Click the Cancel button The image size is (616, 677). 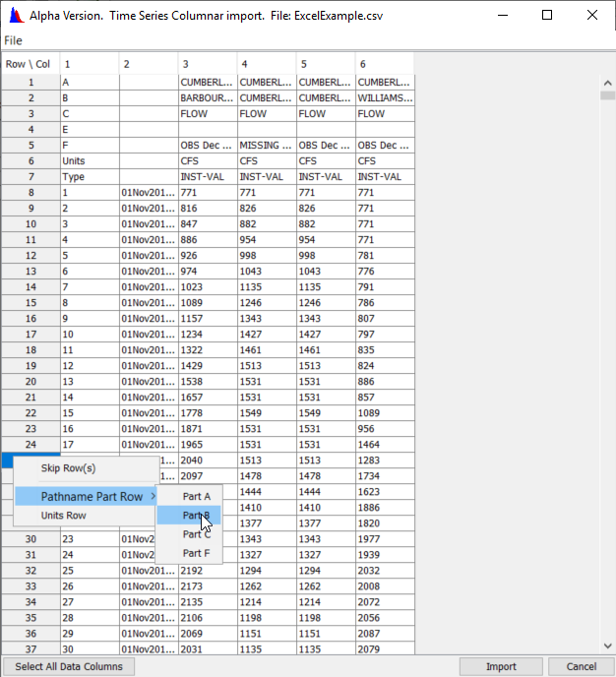coord(581,667)
